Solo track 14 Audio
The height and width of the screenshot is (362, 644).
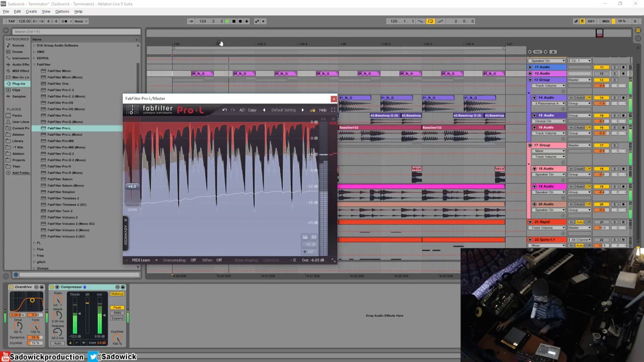click(x=614, y=98)
